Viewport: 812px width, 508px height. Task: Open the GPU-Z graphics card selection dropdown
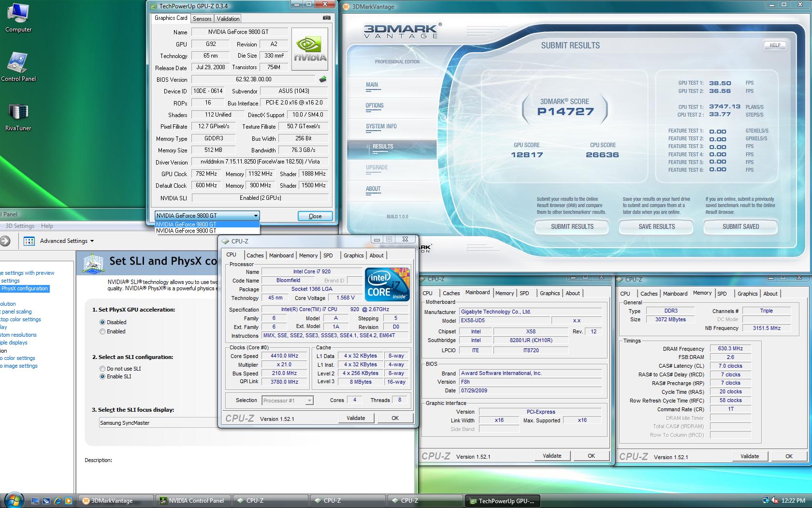(207, 216)
